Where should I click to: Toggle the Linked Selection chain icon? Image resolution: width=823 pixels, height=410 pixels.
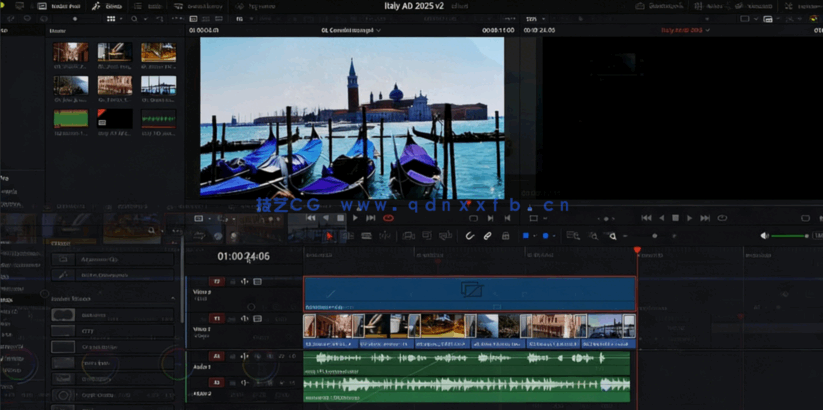pos(487,236)
